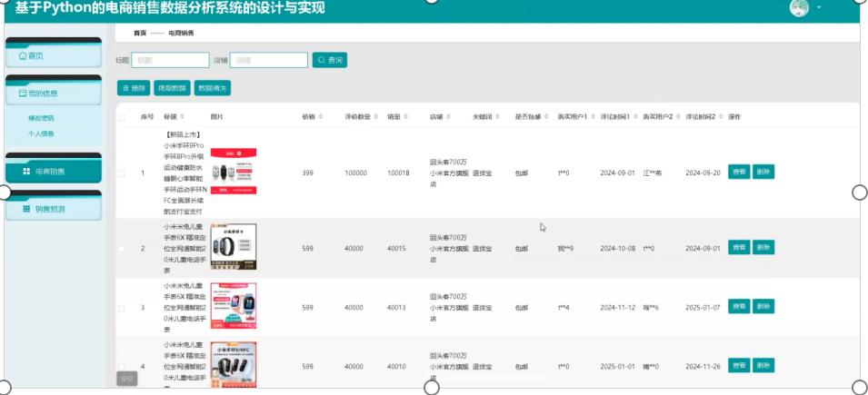Open the product image in row 2
Image resolution: width=868 pixels, height=395 pixels.
coord(233,247)
